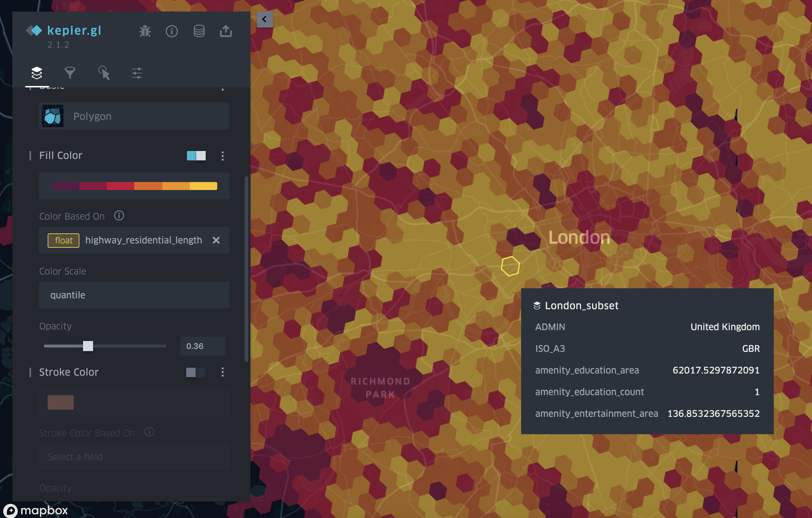Open Stroke Color three-dot options
The image size is (812, 518).
pyautogui.click(x=223, y=372)
